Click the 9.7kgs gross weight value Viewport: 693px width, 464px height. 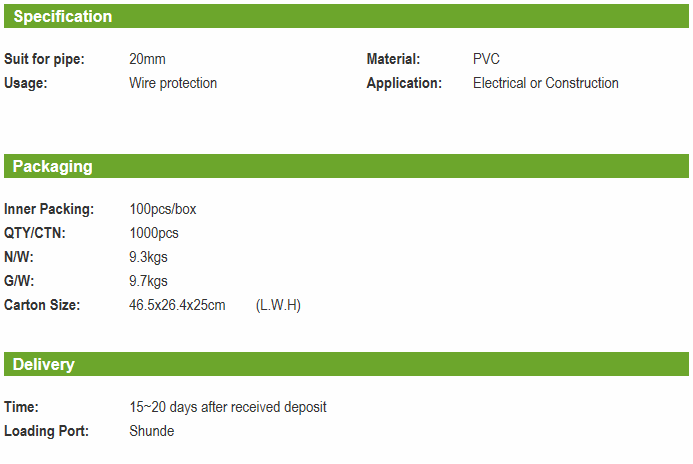point(149,281)
